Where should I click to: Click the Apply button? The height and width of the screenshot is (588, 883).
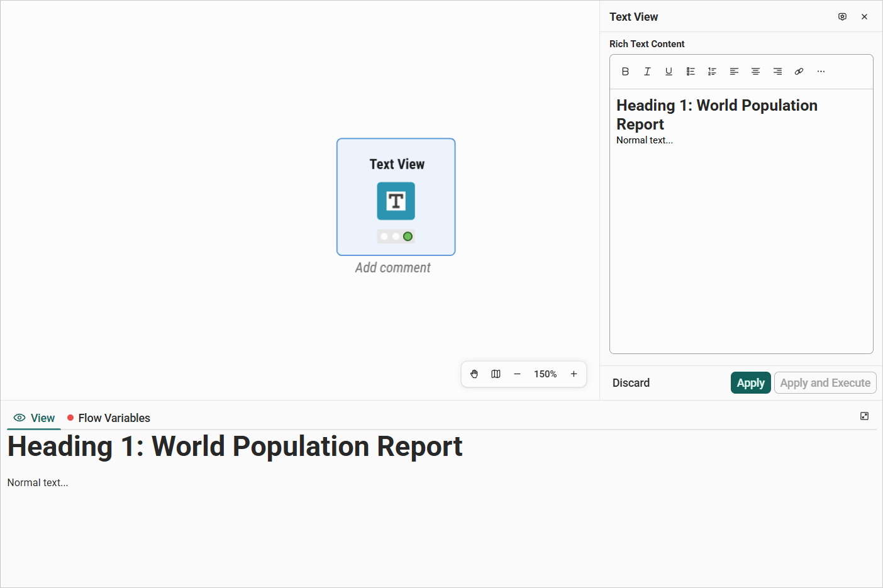pyautogui.click(x=751, y=383)
